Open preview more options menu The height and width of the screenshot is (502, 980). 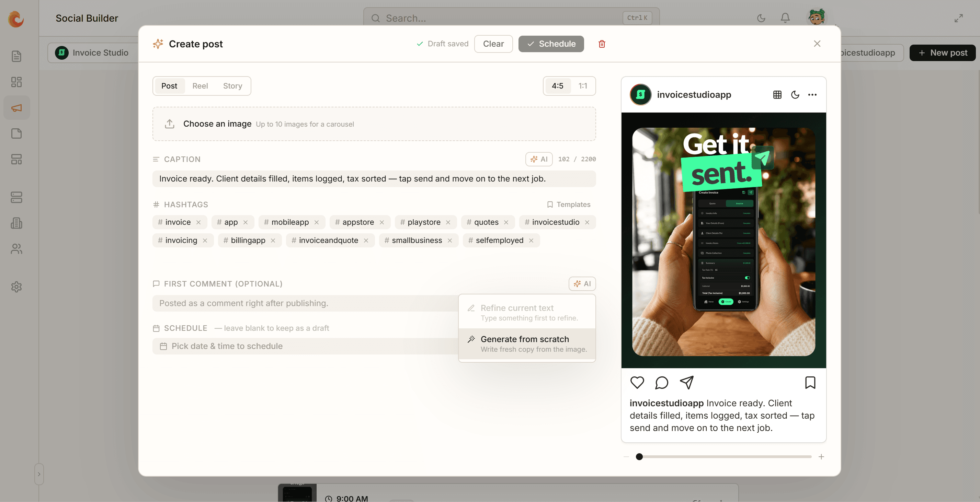pos(812,95)
